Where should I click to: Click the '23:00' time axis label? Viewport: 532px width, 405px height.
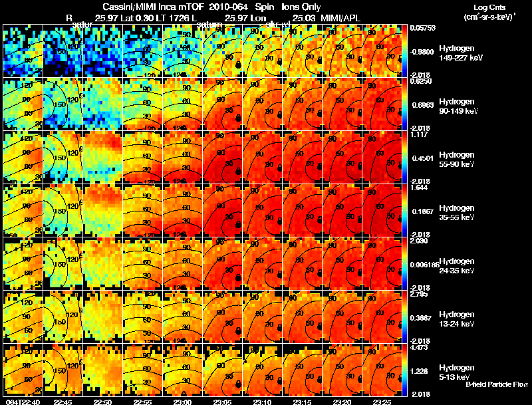click(x=182, y=402)
